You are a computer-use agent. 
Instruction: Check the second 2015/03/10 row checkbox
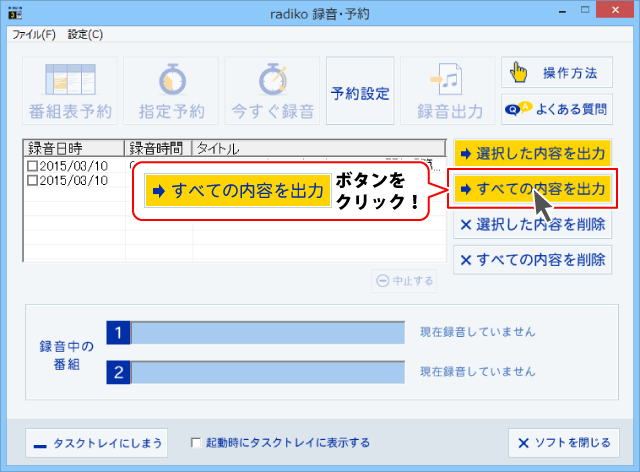click(x=32, y=180)
